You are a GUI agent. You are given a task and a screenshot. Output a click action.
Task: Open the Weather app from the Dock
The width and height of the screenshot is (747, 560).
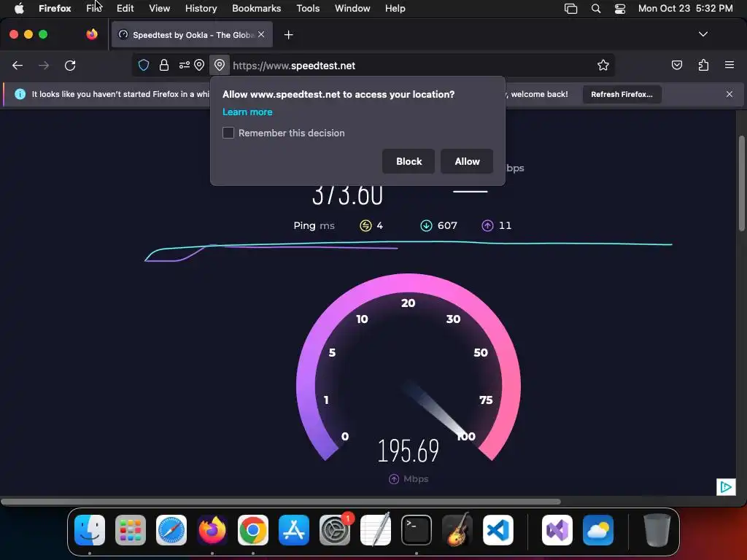click(x=598, y=530)
